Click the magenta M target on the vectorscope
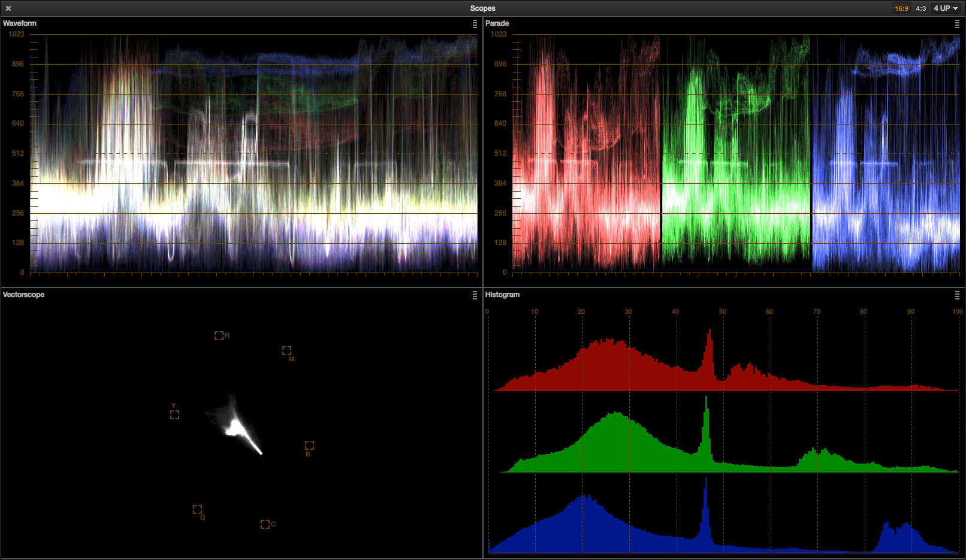Image resolution: width=966 pixels, height=560 pixels. tap(286, 350)
